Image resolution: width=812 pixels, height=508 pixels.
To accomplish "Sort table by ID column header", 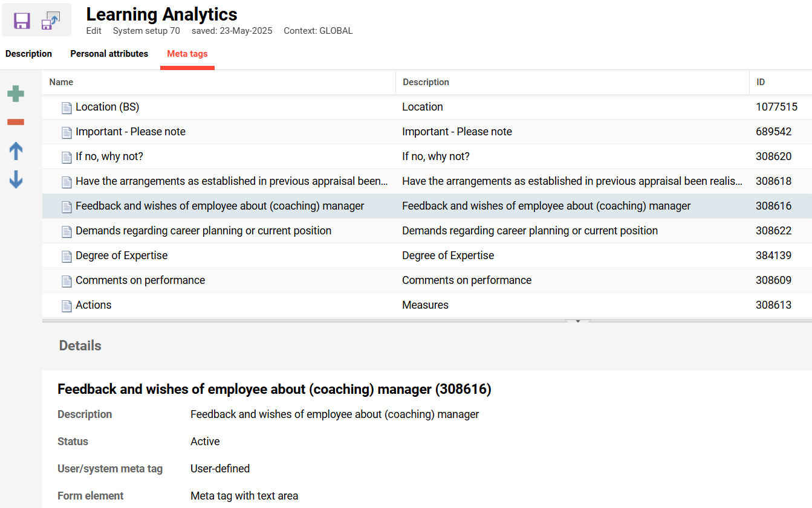I will pyautogui.click(x=761, y=82).
